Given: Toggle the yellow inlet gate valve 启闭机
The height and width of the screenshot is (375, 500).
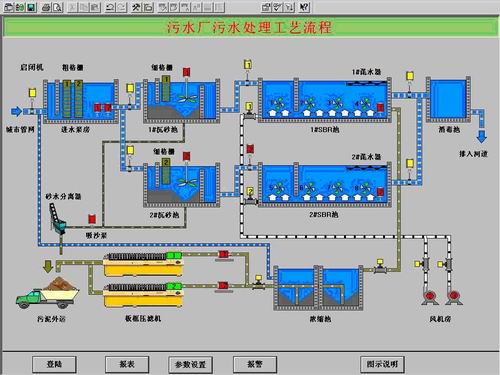Looking at the screenshot, I should point(32,92).
